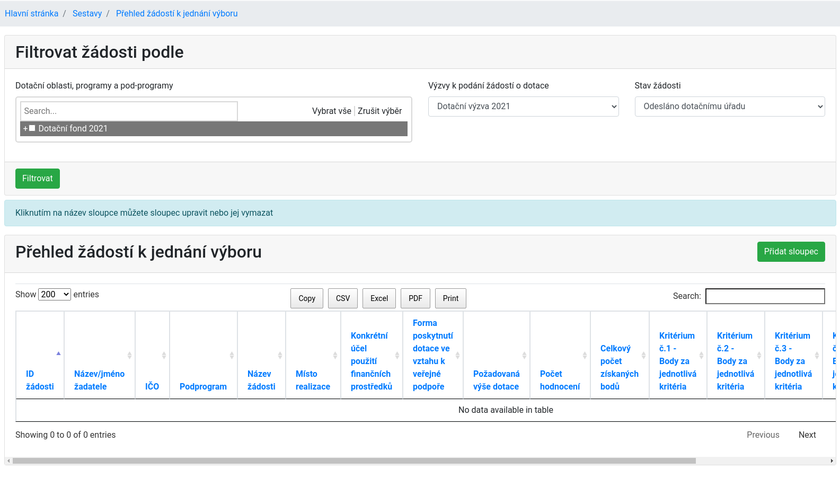Click sort arrows in Podprogram column

coord(232,355)
